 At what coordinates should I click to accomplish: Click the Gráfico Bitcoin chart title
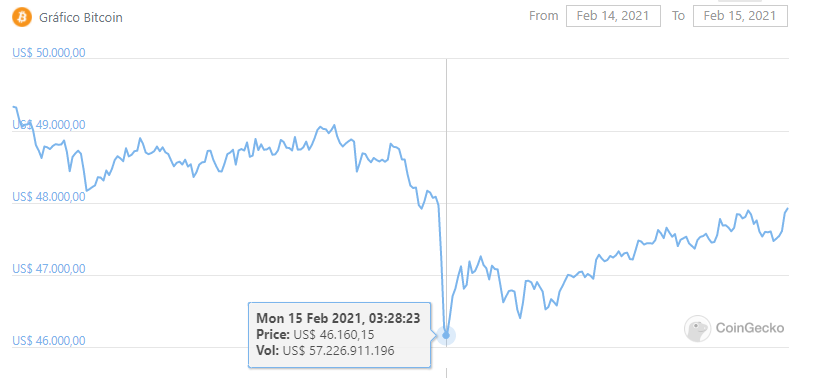81,18
